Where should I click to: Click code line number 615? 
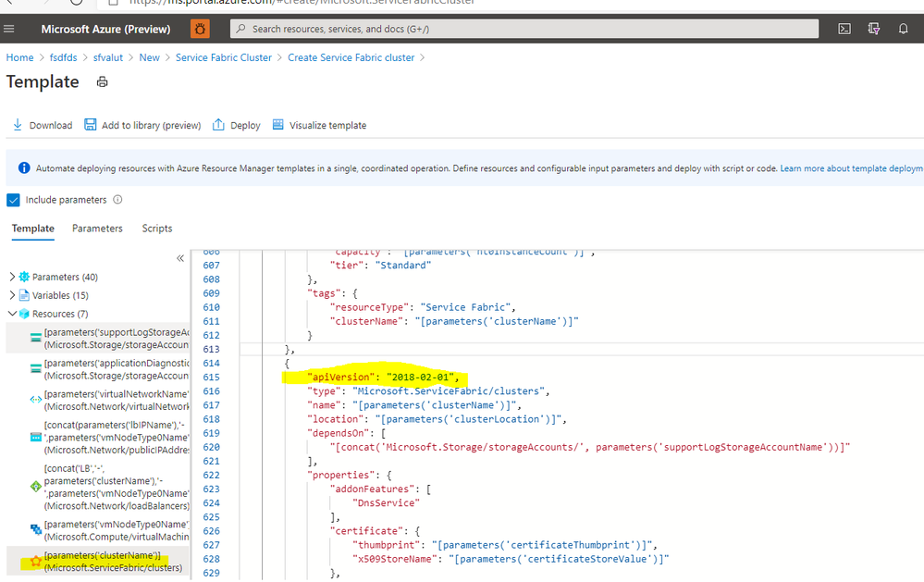pos(211,377)
